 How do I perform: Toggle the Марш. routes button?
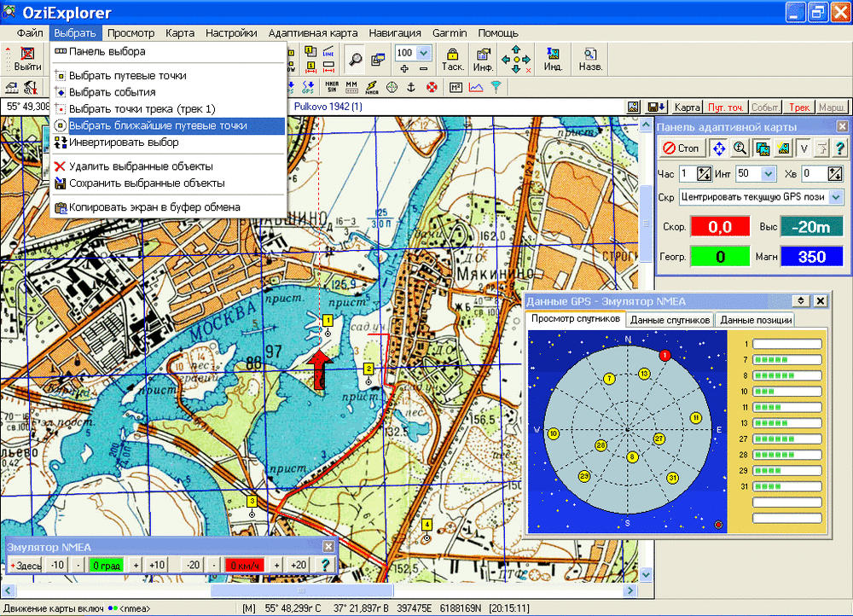tap(832, 108)
